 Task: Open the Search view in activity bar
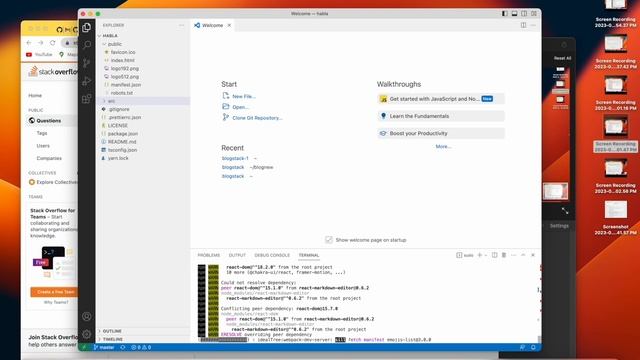(87, 45)
